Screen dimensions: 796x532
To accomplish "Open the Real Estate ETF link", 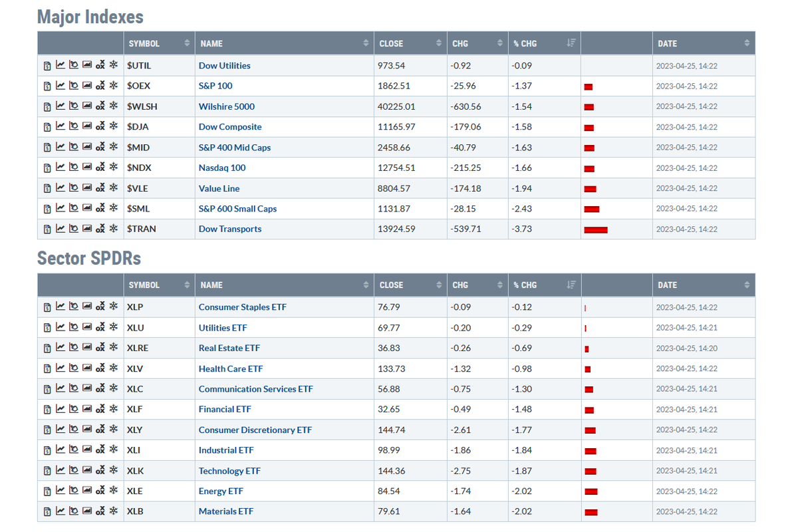I will click(x=229, y=348).
